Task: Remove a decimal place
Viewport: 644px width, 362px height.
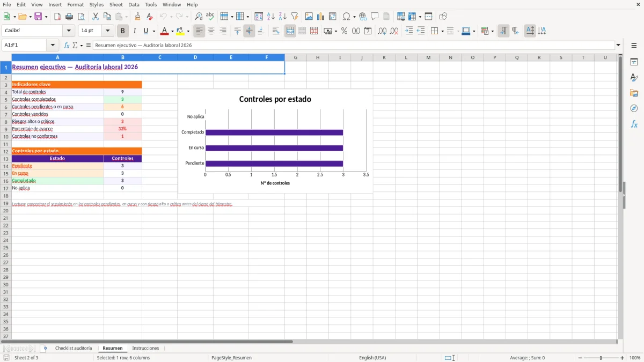Action: coord(394,31)
